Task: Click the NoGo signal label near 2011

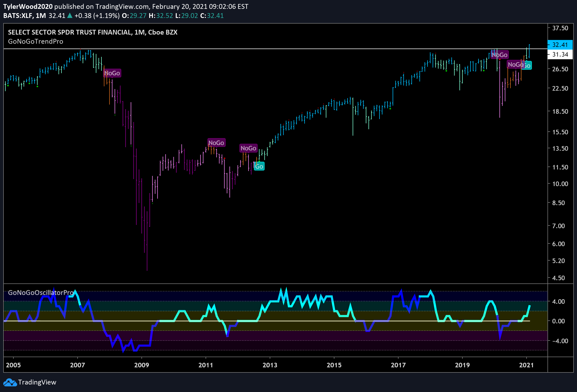Action: (x=216, y=143)
